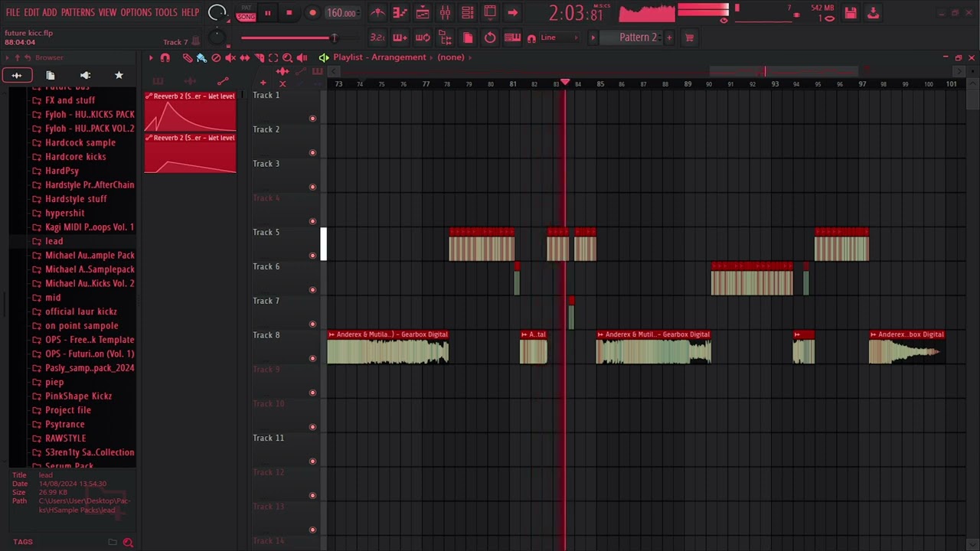Click the stop button
Screen dimensions: 980x551
tap(289, 13)
